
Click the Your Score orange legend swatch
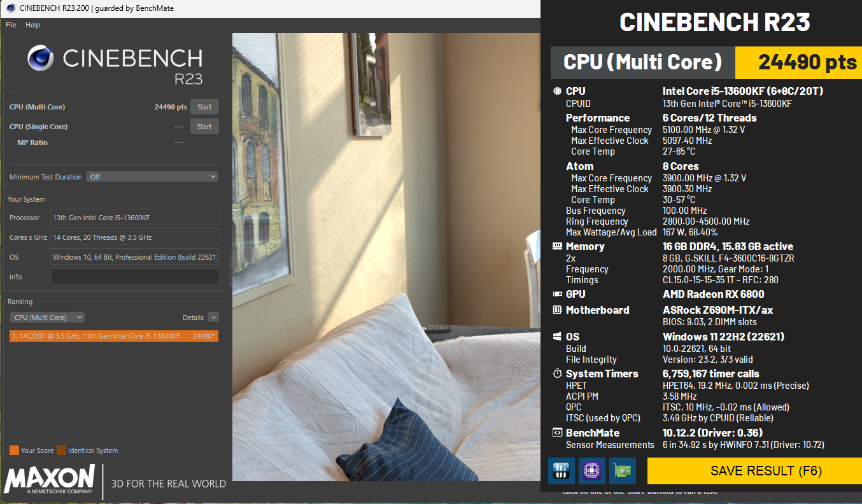coord(14,451)
